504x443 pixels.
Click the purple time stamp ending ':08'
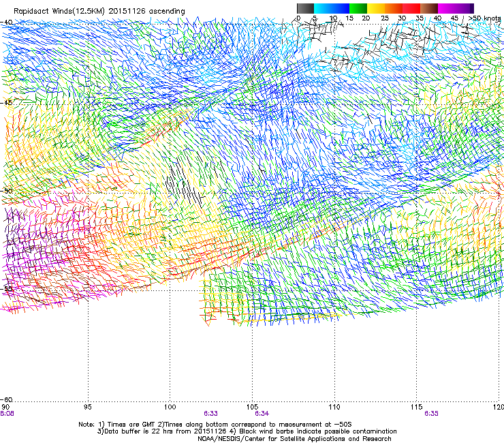pos(7,414)
